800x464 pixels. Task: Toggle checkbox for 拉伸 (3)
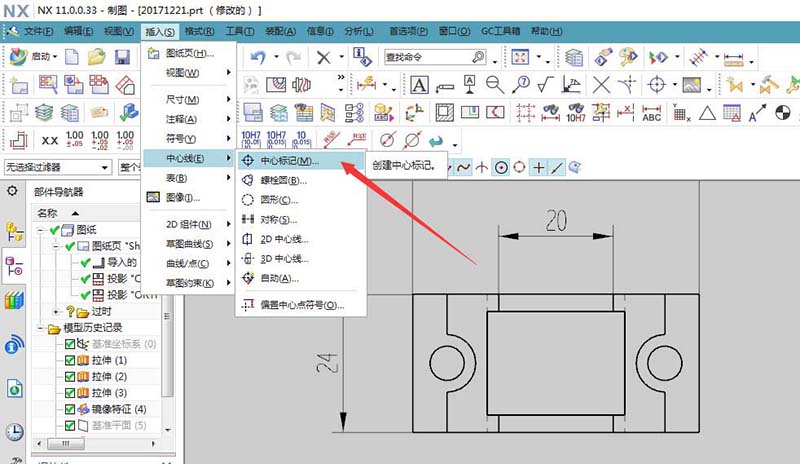pyautogui.click(x=70, y=393)
